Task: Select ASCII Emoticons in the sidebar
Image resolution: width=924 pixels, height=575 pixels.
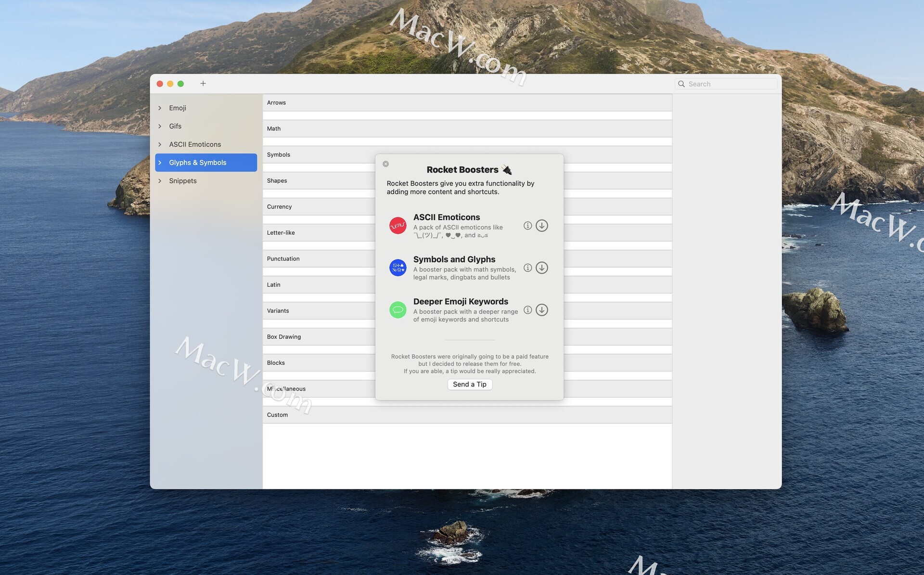Action: coord(195,144)
